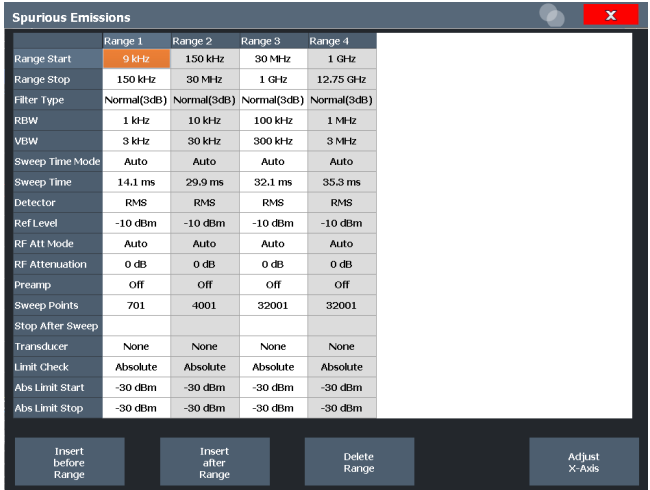
Task: Click Range 3 Range Stop 1 GHz
Action: click(273, 79)
